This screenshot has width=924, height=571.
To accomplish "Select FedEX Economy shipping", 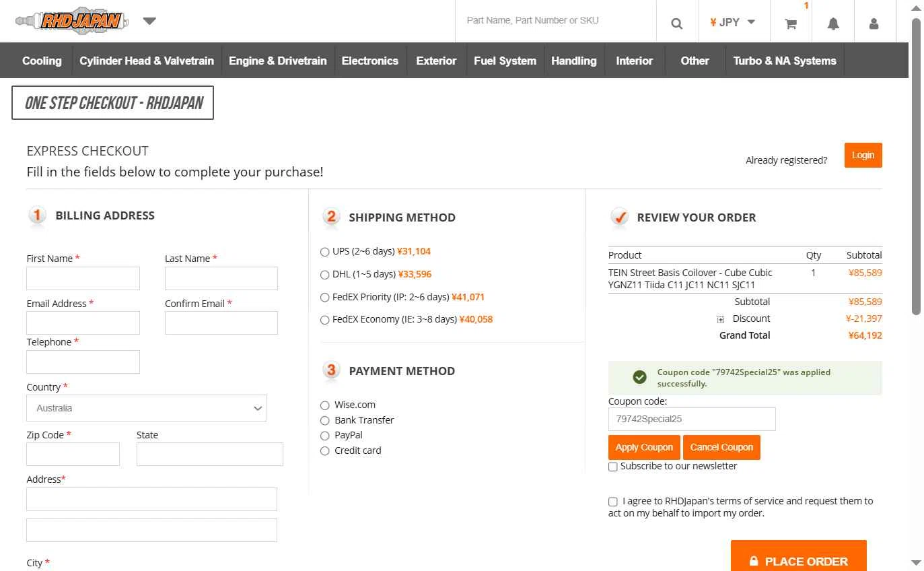I will (x=325, y=320).
